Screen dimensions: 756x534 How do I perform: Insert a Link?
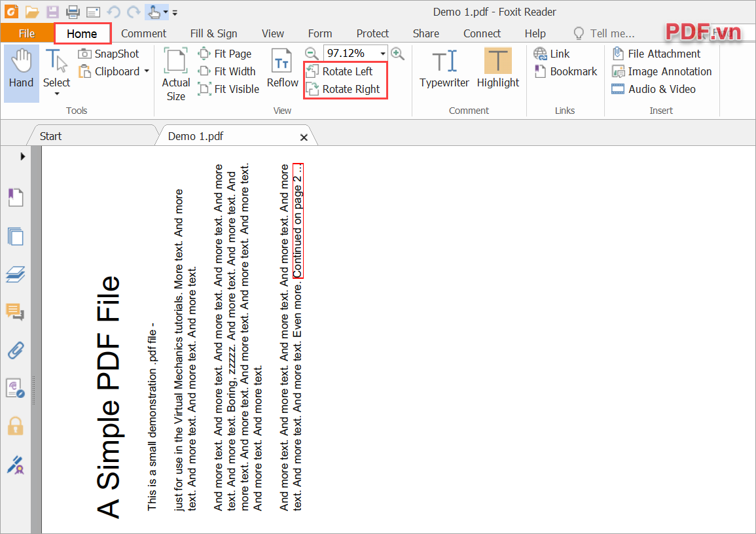[552, 54]
